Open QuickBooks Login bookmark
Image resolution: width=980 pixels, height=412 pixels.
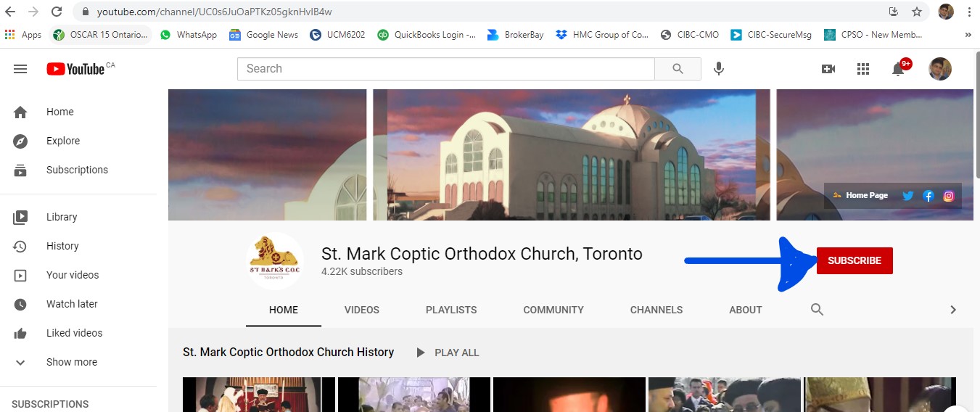pyautogui.click(x=427, y=34)
